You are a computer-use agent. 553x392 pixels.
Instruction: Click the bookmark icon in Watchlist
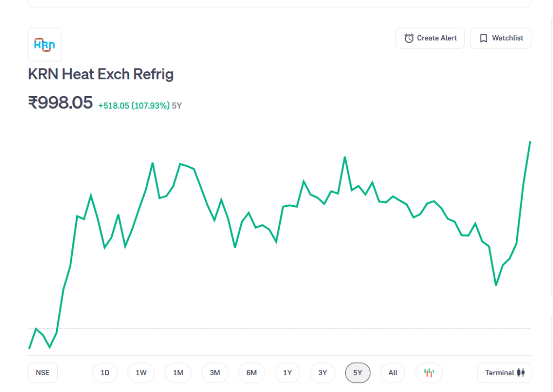(483, 38)
